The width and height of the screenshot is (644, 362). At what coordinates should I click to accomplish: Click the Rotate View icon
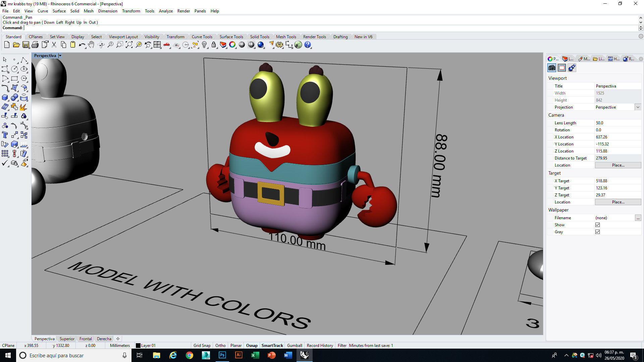[x=101, y=45]
